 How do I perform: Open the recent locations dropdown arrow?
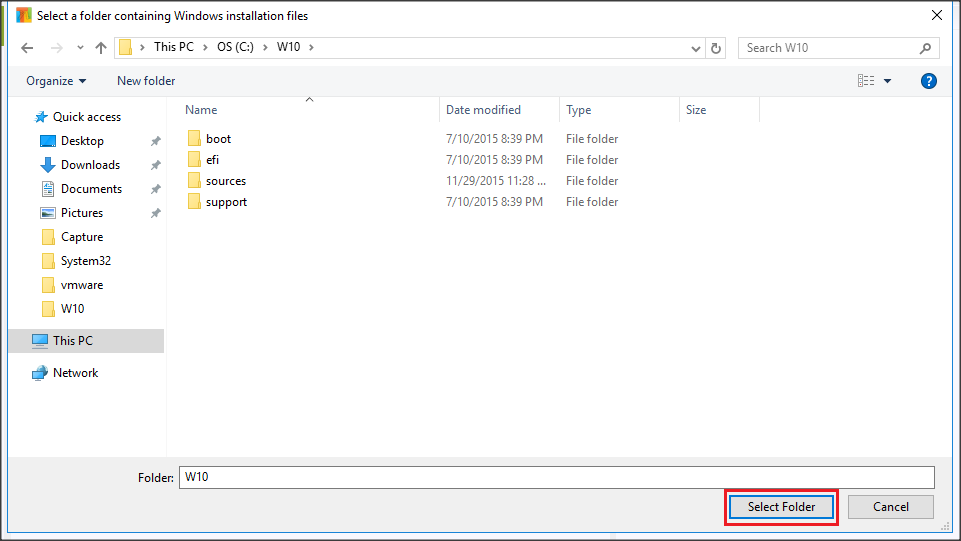(x=81, y=48)
